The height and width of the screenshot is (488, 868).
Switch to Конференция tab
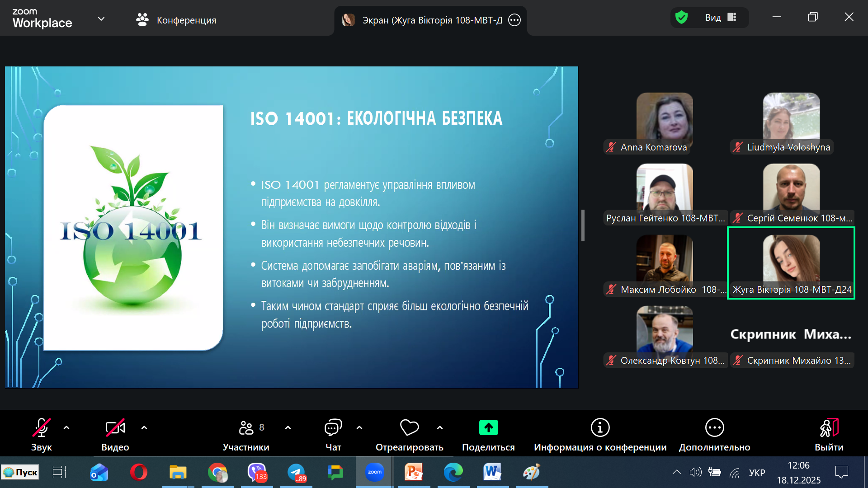[176, 20]
